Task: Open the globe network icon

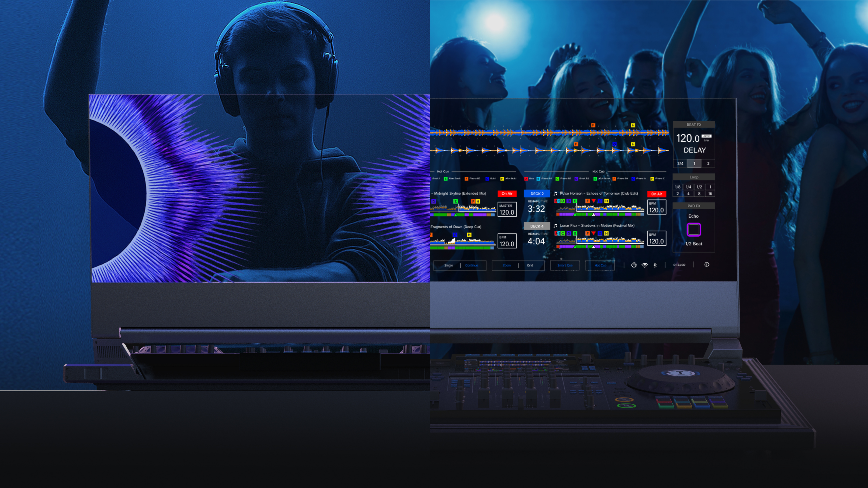Action: (x=634, y=265)
